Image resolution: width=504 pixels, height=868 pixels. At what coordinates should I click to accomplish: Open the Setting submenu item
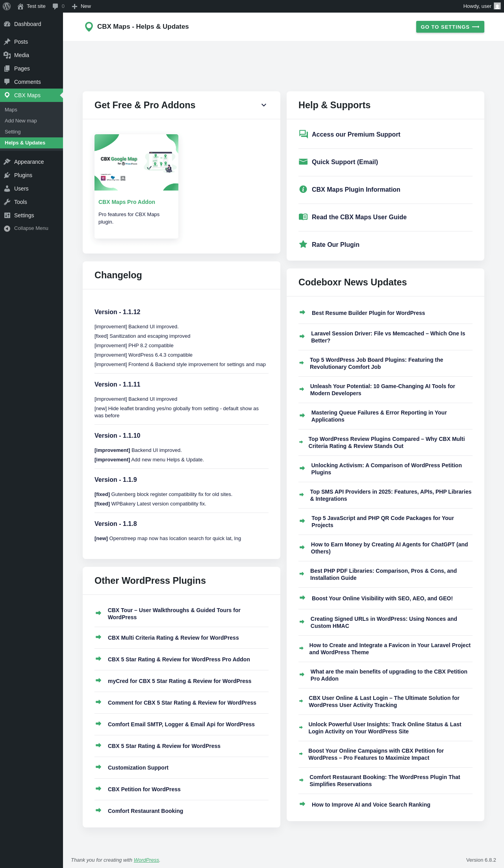[x=13, y=132]
